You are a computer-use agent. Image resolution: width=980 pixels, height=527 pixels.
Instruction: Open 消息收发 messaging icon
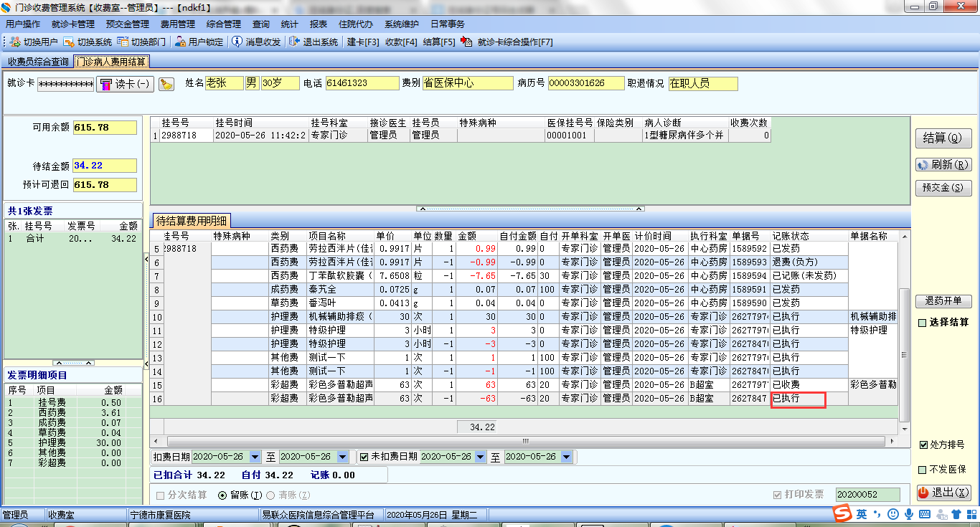tap(237, 42)
